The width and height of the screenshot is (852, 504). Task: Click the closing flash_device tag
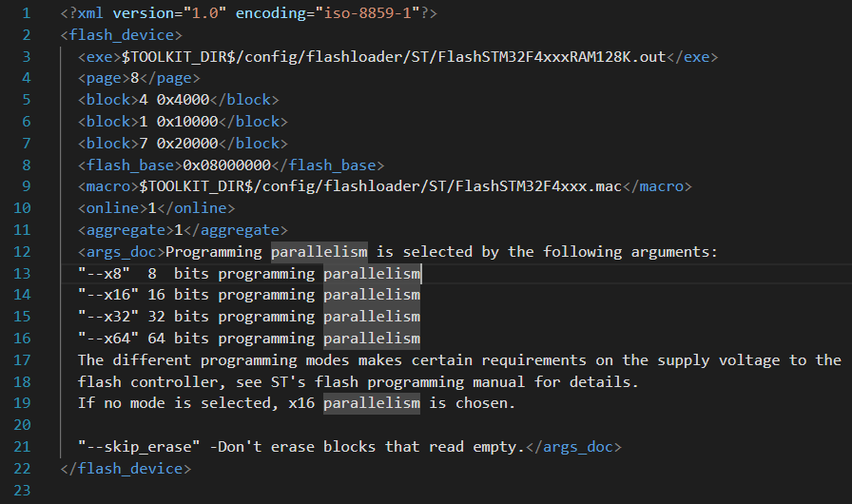[x=126, y=469]
